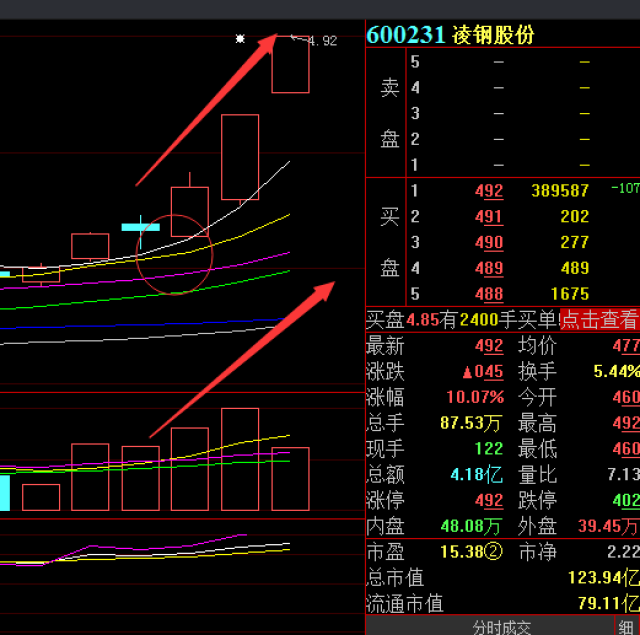Click the 点击查看 link in the order alert

coord(600,320)
